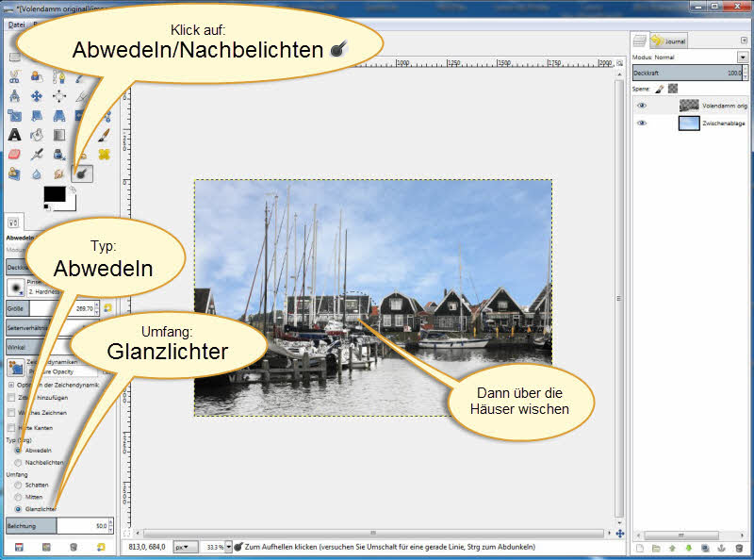Hide the Zwischenablage layer
This screenshot has width=754, height=560.
(x=642, y=124)
